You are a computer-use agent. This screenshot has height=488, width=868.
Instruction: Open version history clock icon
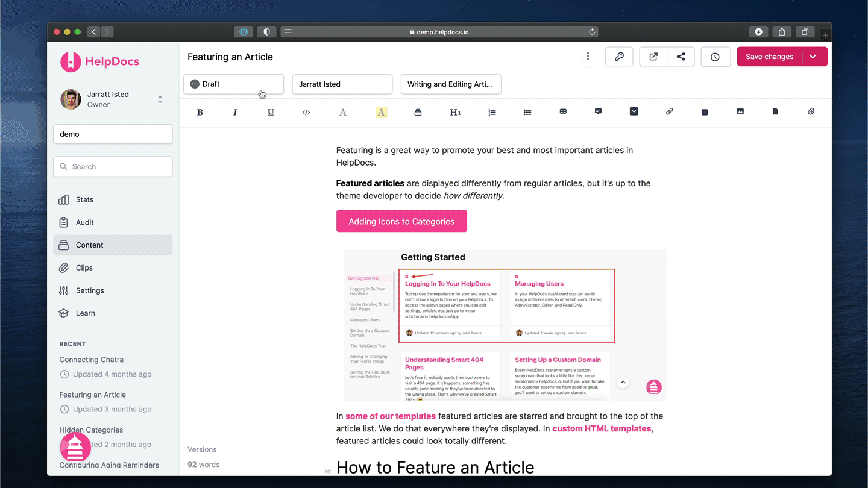point(715,57)
